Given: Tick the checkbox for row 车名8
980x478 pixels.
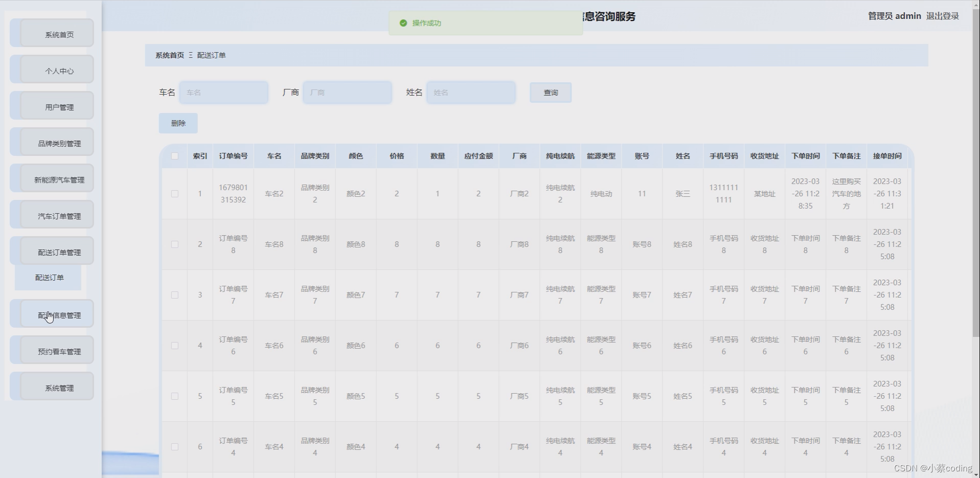Looking at the screenshot, I should tap(175, 244).
